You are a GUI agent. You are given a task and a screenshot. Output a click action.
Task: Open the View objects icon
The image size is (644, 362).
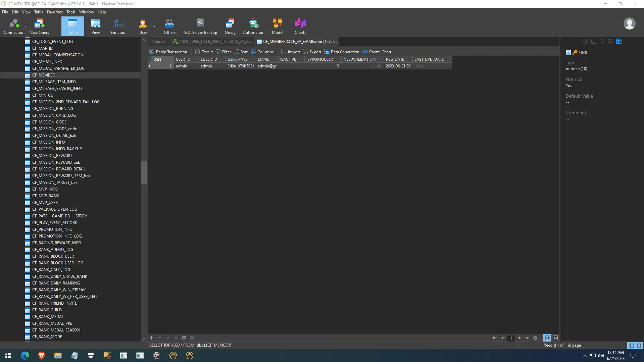coord(96,27)
